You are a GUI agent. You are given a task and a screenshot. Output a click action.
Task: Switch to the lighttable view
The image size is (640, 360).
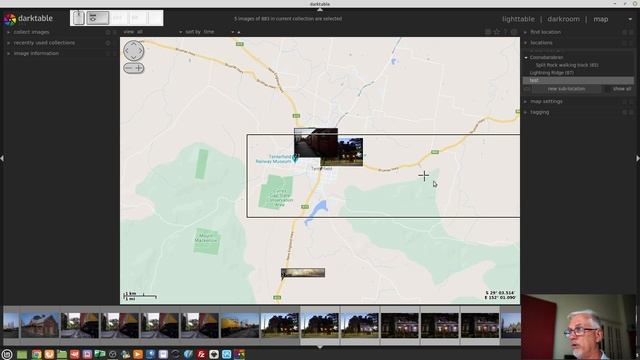518,19
